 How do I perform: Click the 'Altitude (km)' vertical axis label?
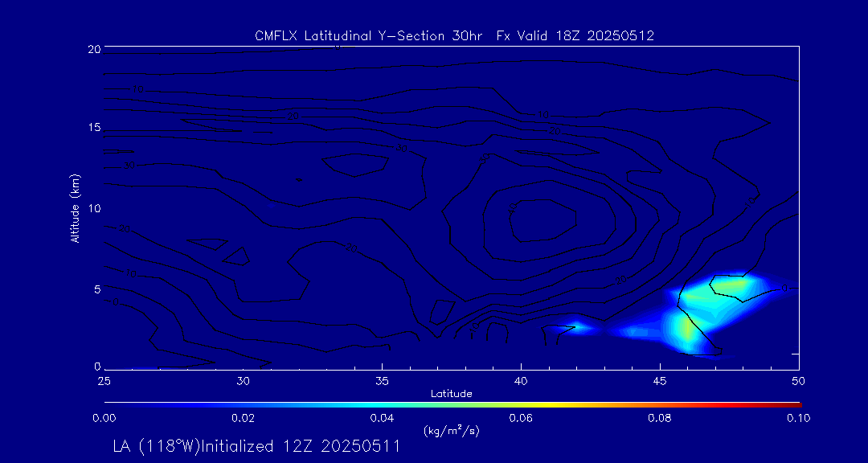75,208
